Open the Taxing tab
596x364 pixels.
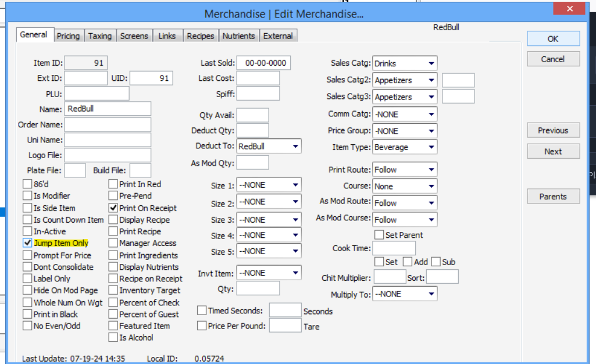click(100, 35)
